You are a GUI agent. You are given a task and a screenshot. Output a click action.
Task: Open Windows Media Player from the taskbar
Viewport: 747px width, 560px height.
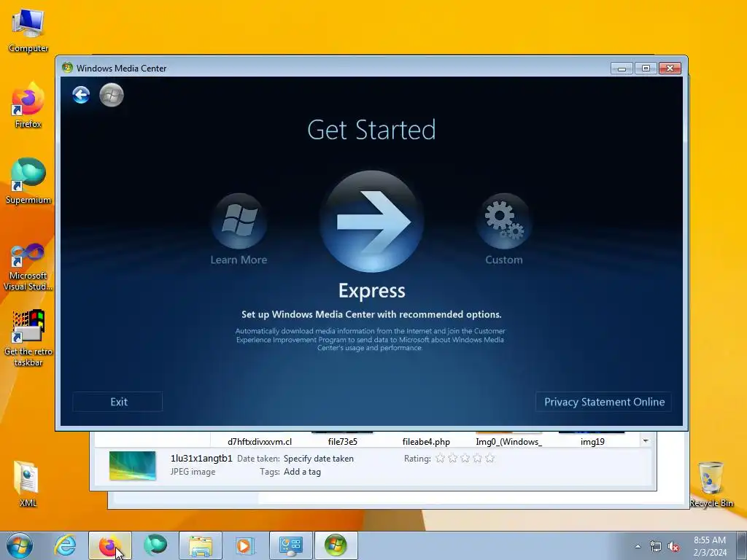pos(246,545)
